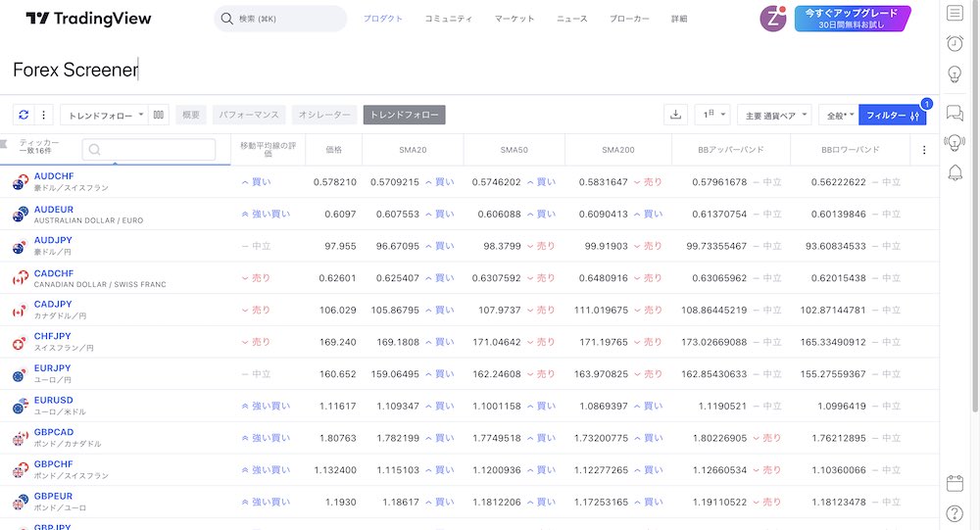Sort by the SMA50 column header
The image size is (980, 530).
514,150
